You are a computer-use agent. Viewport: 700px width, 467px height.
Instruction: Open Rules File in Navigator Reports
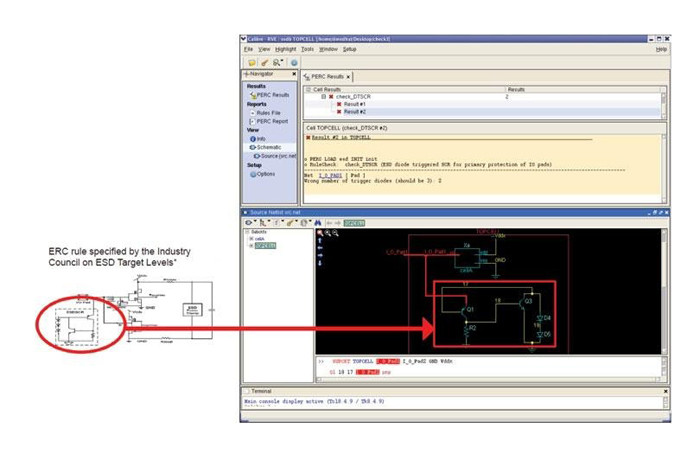point(268,112)
